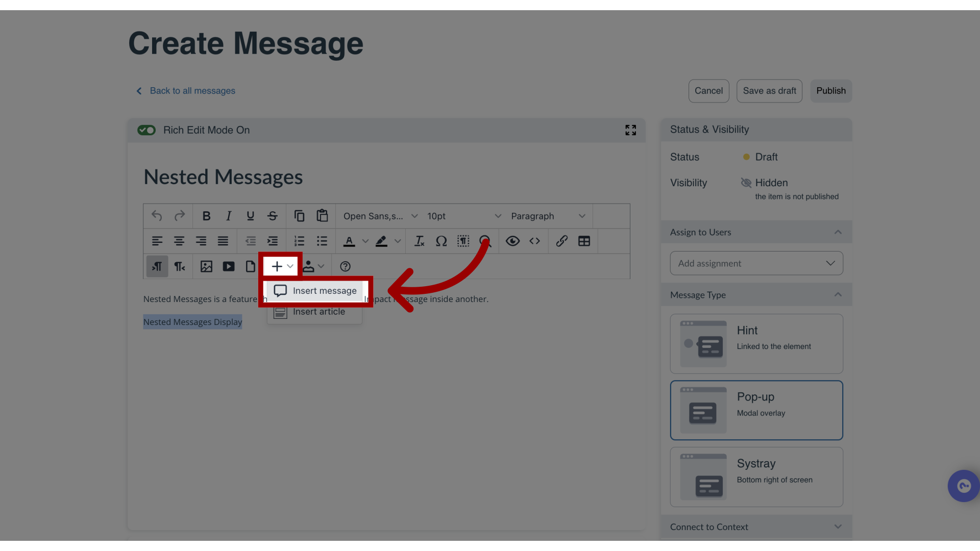Click the Back to all messages link

185,91
